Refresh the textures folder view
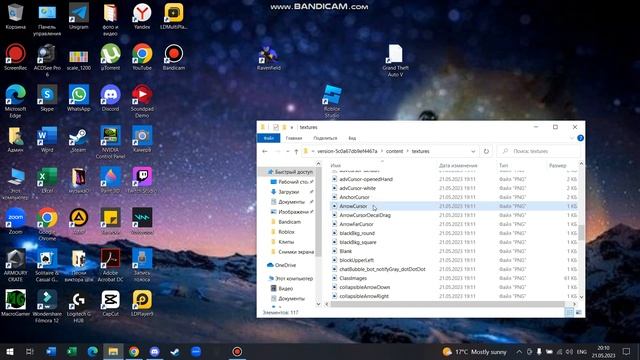 tap(486, 151)
